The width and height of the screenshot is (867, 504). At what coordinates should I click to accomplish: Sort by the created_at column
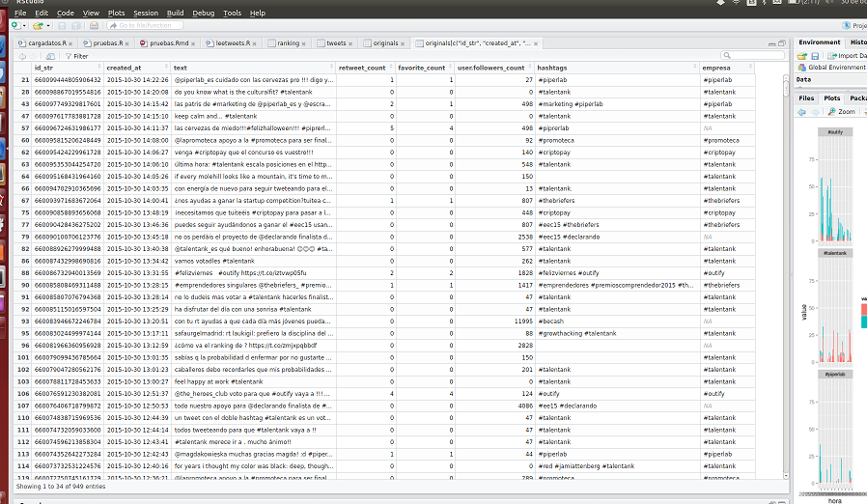tap(137, 68)
